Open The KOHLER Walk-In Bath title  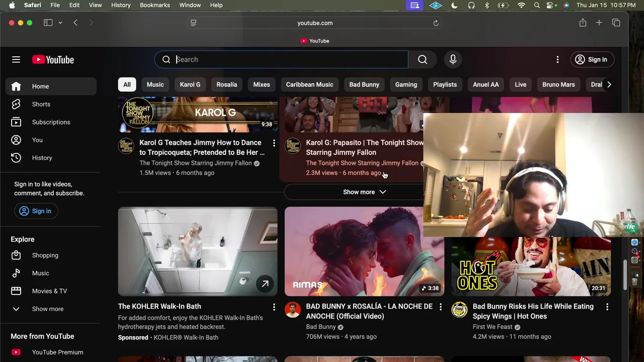pyautogui.click(x=159, y=306)
